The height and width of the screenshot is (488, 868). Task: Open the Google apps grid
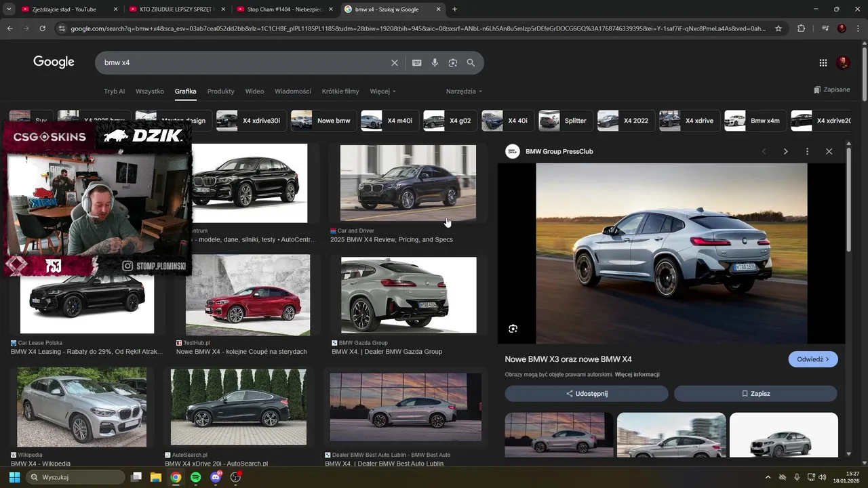click(x=823, y=62)
